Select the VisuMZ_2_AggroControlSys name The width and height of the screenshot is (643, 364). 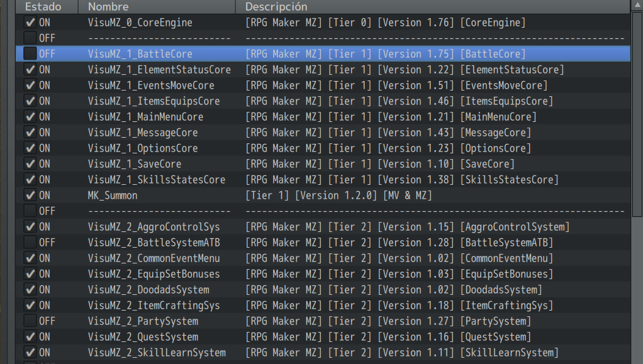154,227
